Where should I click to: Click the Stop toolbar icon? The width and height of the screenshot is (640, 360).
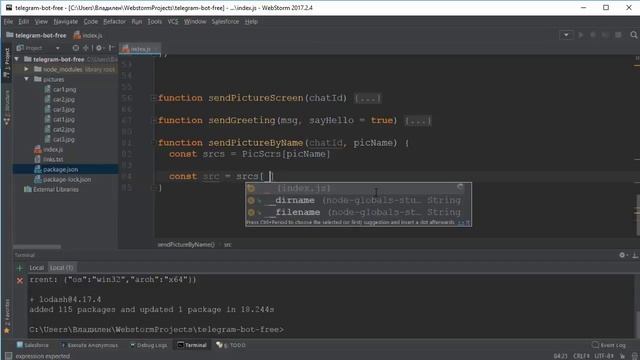coord(618,35)
